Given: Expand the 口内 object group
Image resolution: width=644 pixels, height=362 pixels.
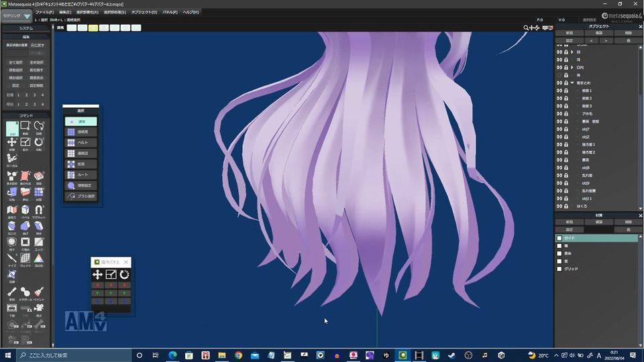Looking at the screenshot, I should [572, 67].
